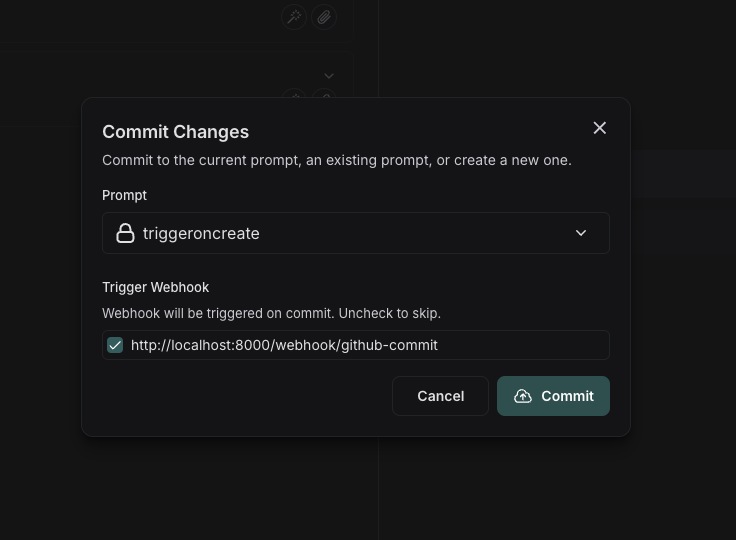Click the partially hidden paperclip icon behind dialog

(x=324, y=93)
